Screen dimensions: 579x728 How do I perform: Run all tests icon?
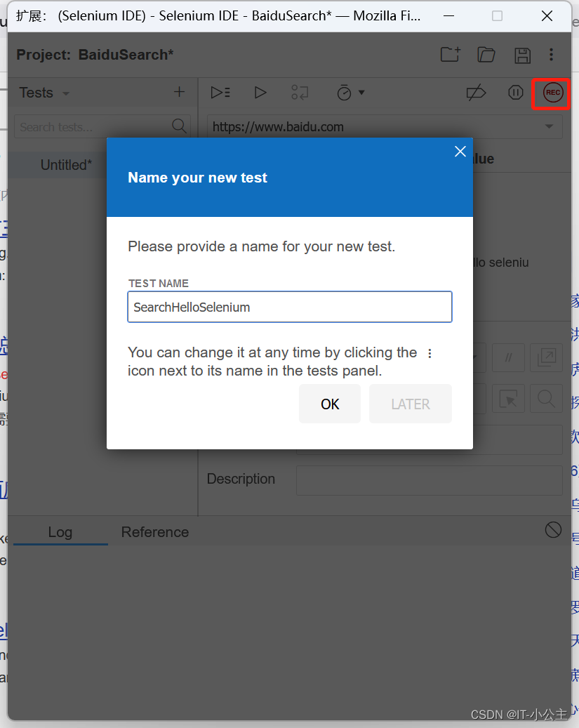220,93
